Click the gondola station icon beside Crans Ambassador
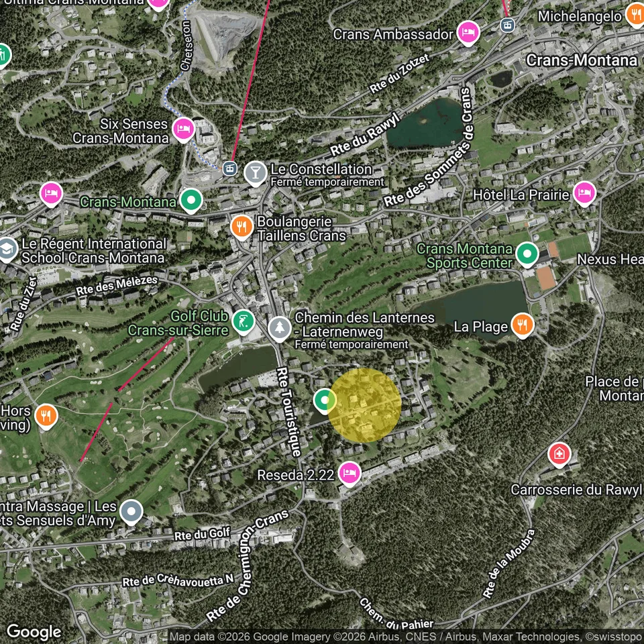Viewport: 644px width, 644px height. [x=508, y=25]
